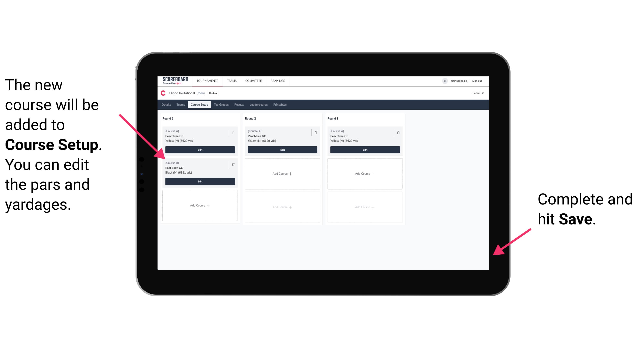
Task: Open the Teams tab
Action: (180, 105)
